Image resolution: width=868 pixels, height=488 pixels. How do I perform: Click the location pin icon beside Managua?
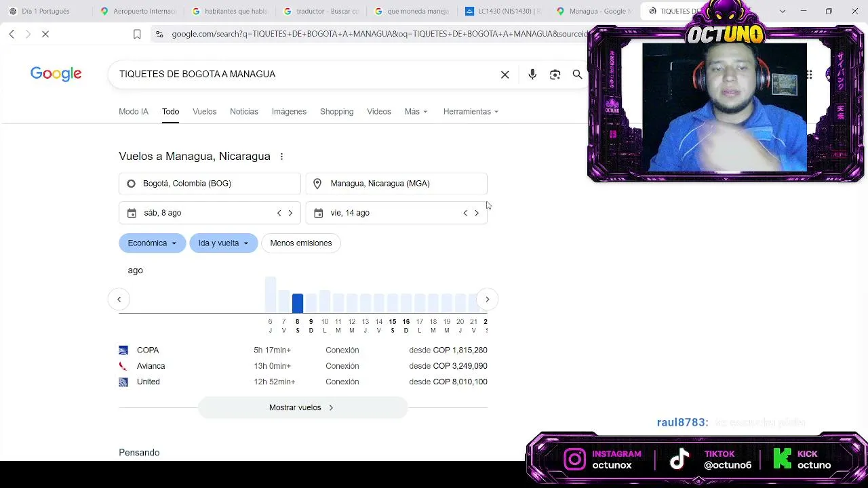[317, 184]
